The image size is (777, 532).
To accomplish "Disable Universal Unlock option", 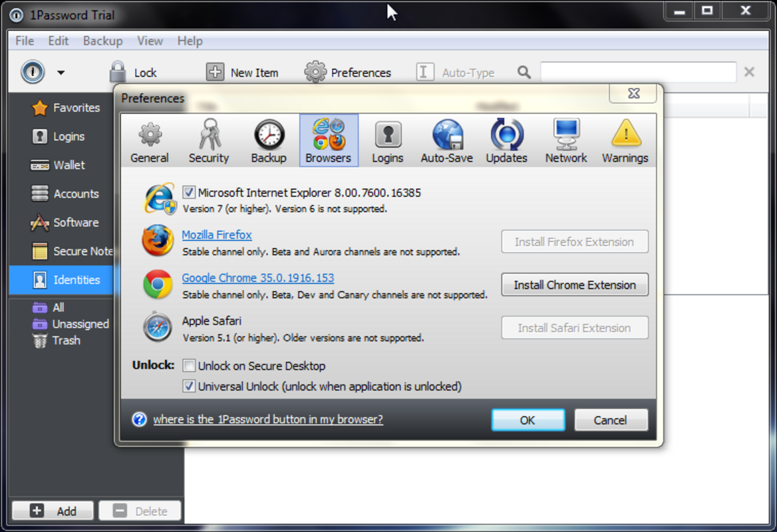I will [x=188, y=386].
